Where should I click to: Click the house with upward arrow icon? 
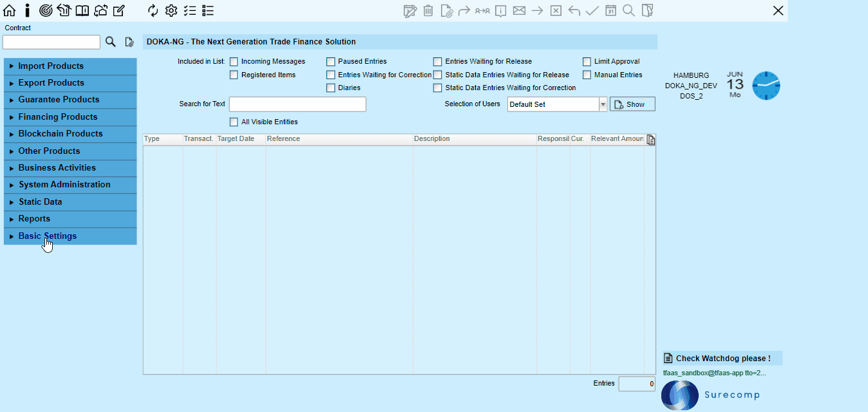64,10
